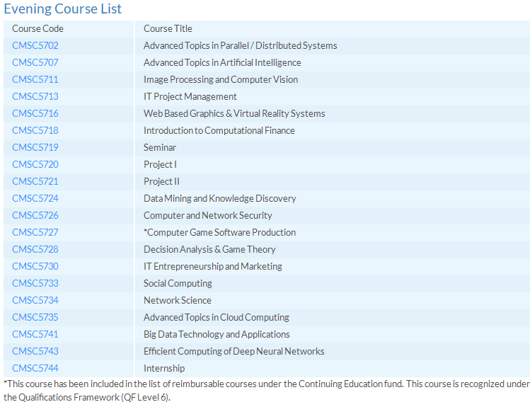532x402 pixels.
Task: Click the Course Title column header
Action: point(168,28)
